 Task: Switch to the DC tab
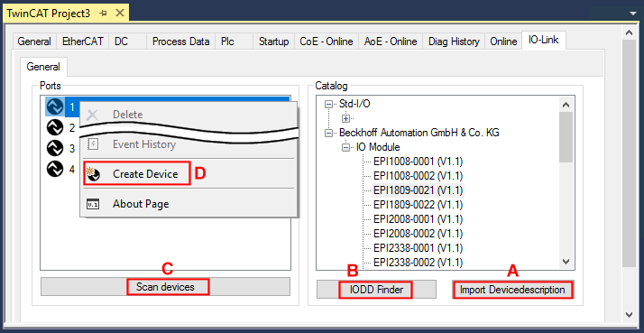point(127,42)
